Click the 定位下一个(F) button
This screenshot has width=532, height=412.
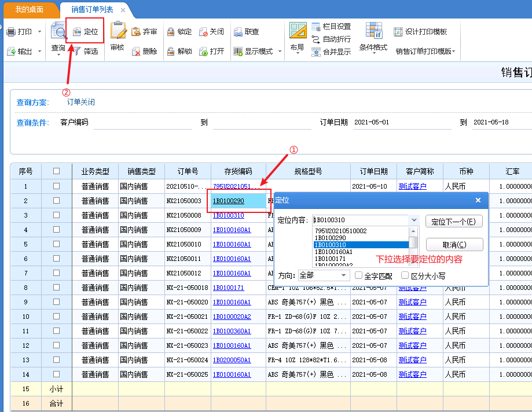[x=454, y=222]
